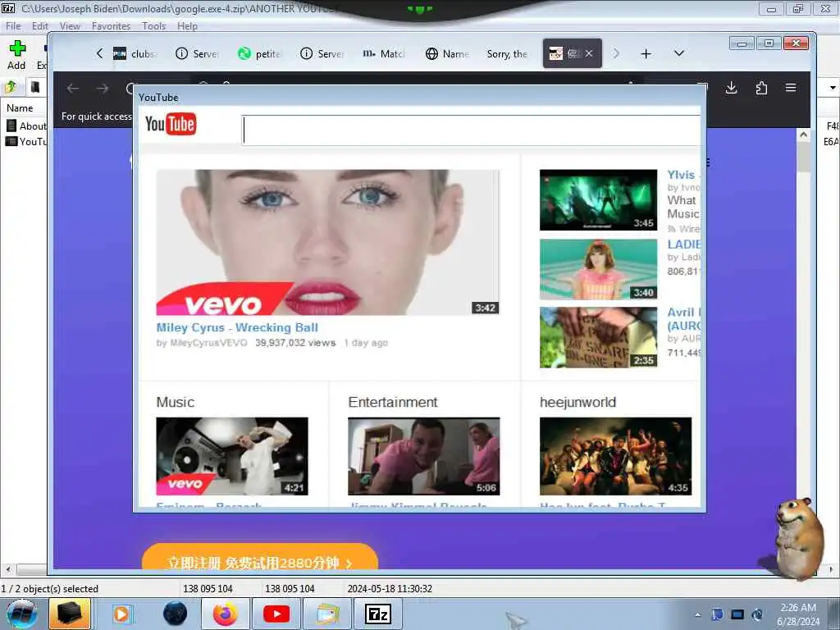Expand the 7-Zip address bar dropdown
This screenshot has width=840, height=630.
[x=833, y=87]
